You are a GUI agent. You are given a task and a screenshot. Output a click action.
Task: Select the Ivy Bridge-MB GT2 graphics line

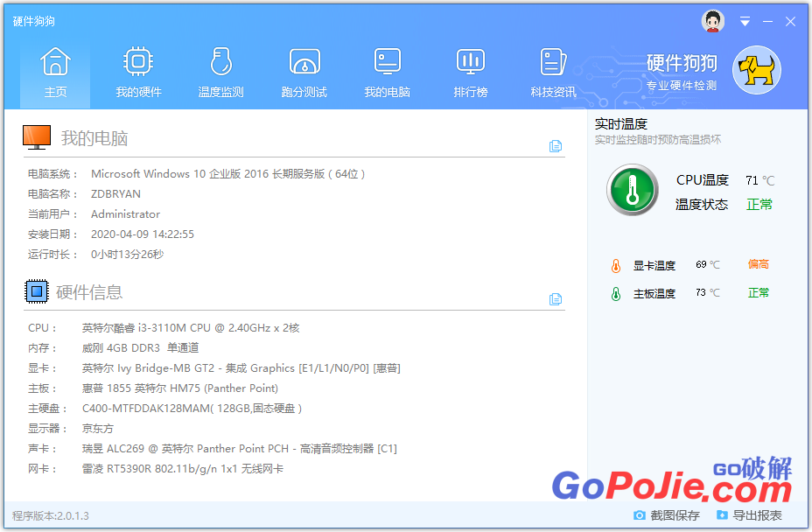[241, 368]
